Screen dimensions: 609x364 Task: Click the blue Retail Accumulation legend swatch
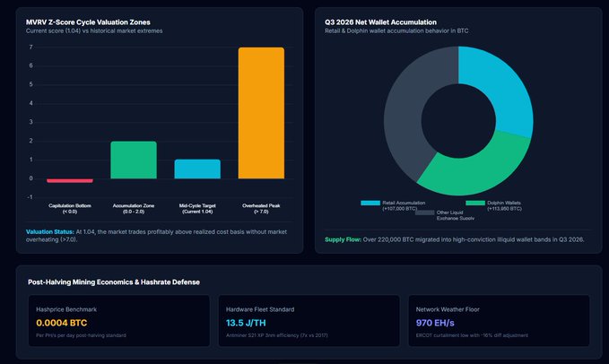pyautogui.click(x=370, y=203)
